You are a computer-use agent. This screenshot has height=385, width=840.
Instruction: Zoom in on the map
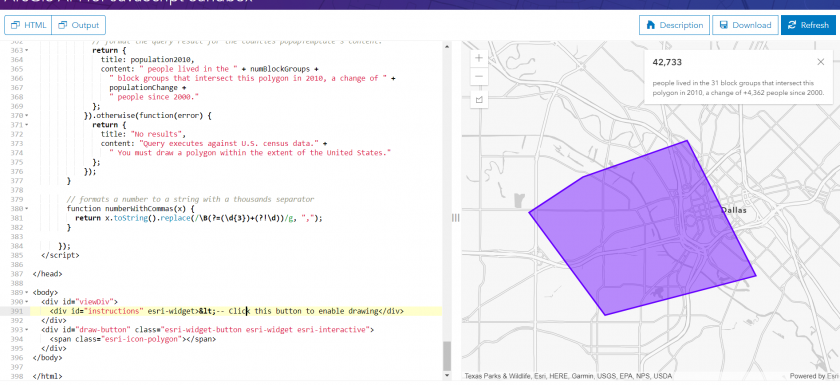(479, 58)
